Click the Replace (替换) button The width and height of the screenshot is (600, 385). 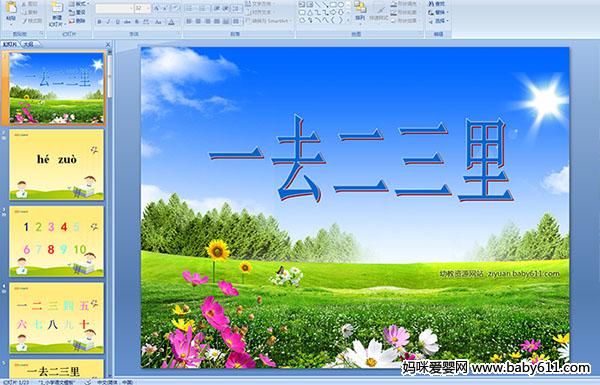click(439, 12)
